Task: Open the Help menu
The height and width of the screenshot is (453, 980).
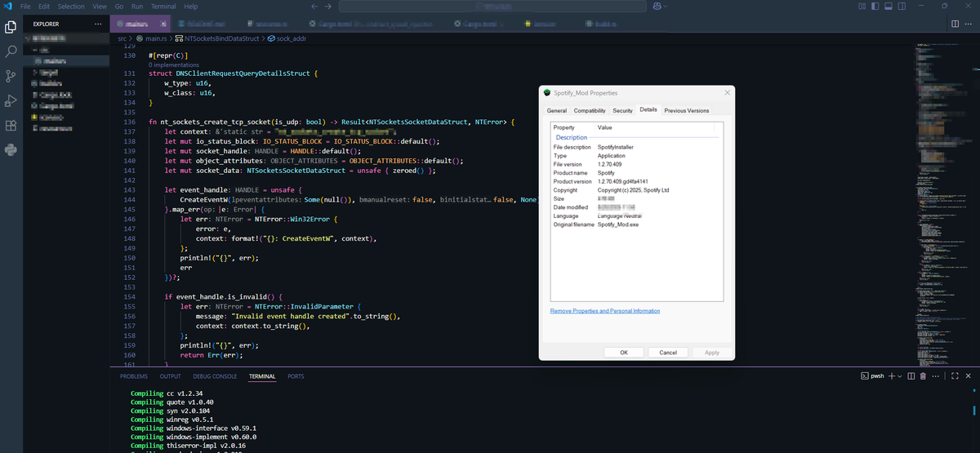Action: click(192, 7)
